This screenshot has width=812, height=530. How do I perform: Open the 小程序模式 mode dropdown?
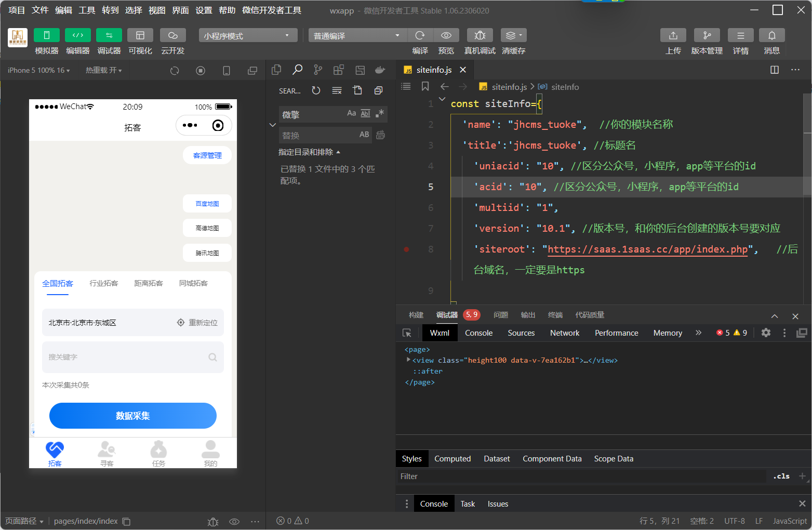click(248, 35)
